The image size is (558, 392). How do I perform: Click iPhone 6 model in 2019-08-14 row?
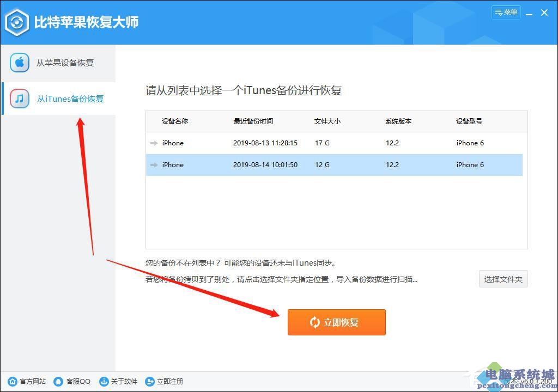(x=470, y=165)
